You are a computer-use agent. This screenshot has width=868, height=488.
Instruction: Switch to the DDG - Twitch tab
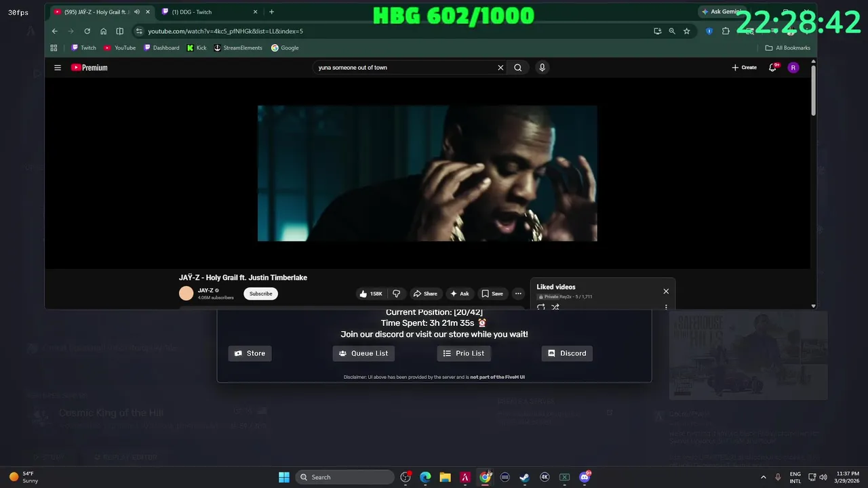click(210, 12)
